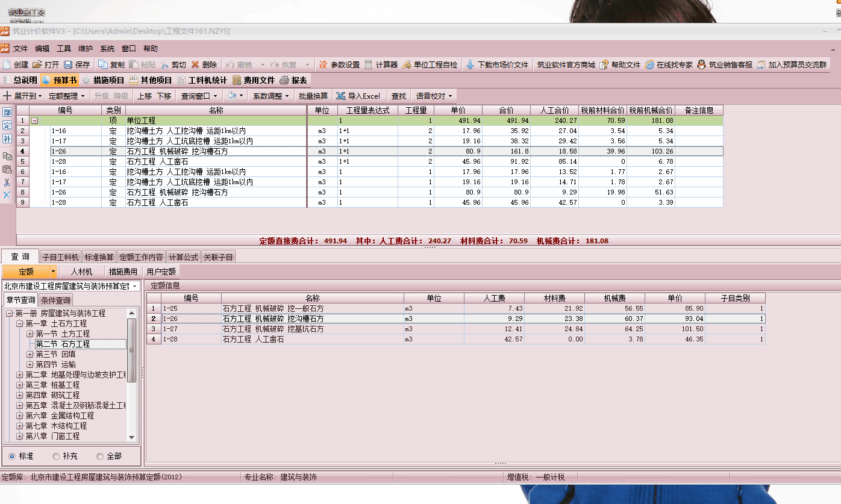Image resolution: width=841 pixels, height=504 pixels.
Task: Select the 全部 radio button
Action: tap(100, 456)
